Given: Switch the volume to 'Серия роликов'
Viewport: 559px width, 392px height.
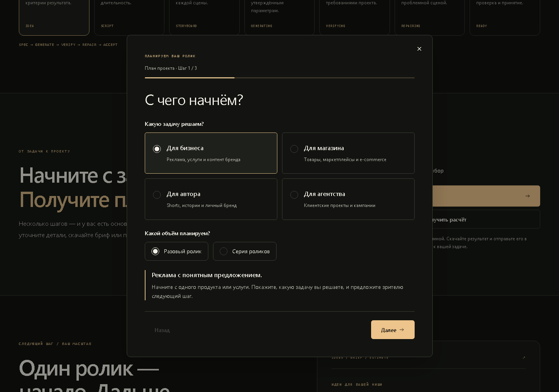Looking at the screenshot, I should click(x=245, y=251).
